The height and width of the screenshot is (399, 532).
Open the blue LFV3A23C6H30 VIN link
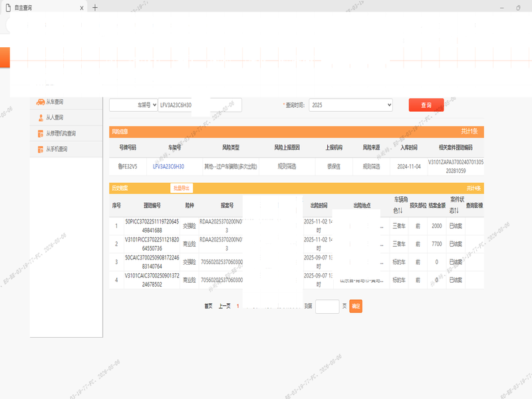pyautogui.click(x=168, y=167)
